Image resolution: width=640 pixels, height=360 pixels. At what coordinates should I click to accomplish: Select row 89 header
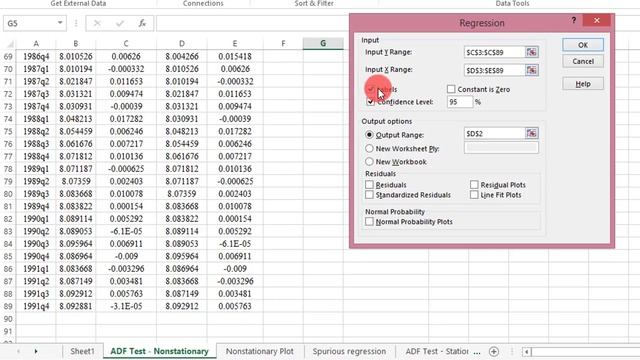click(x=8, y=306)
